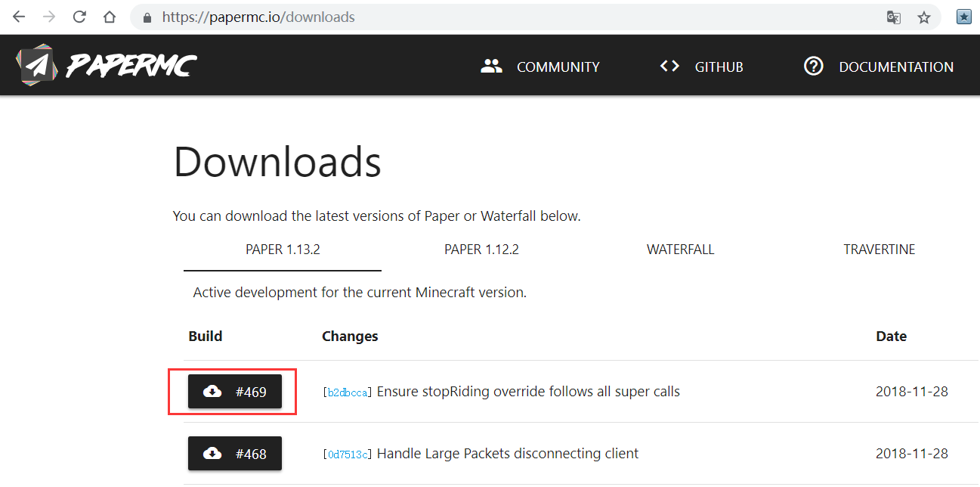The width and height of the screenshot is (980, 487).
Task: Click 'Active development for the current Minecraft version' text
Action: [360, 293]
